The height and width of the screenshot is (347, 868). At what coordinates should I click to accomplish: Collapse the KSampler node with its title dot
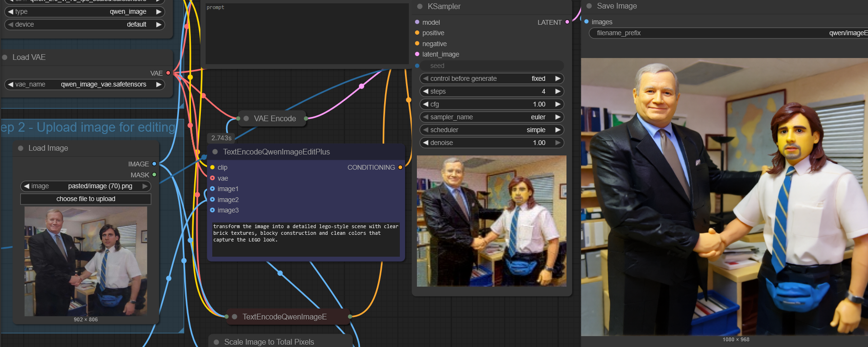click(x=420, y=7)
